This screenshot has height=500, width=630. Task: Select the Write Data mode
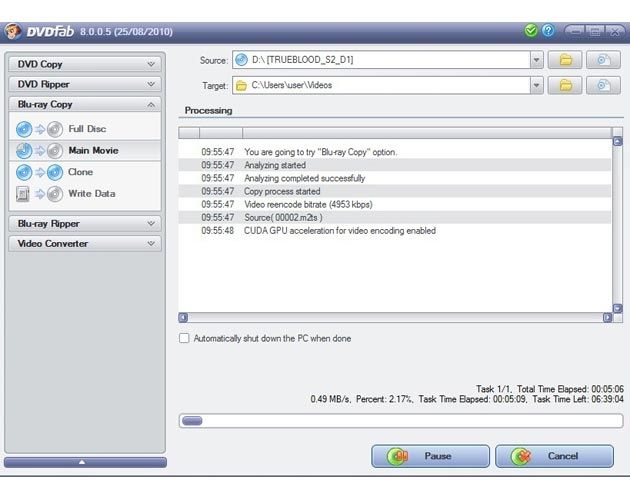tap(85, 194)
